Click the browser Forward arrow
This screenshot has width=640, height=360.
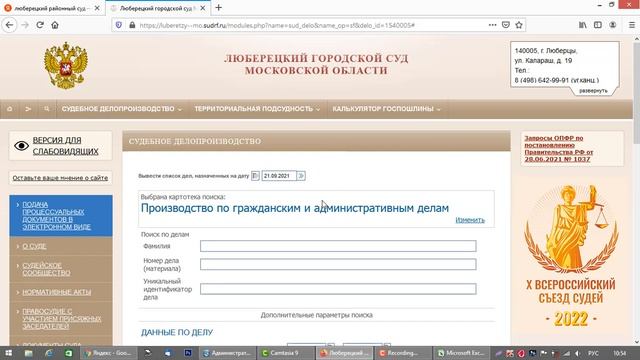tap(25, 25)
